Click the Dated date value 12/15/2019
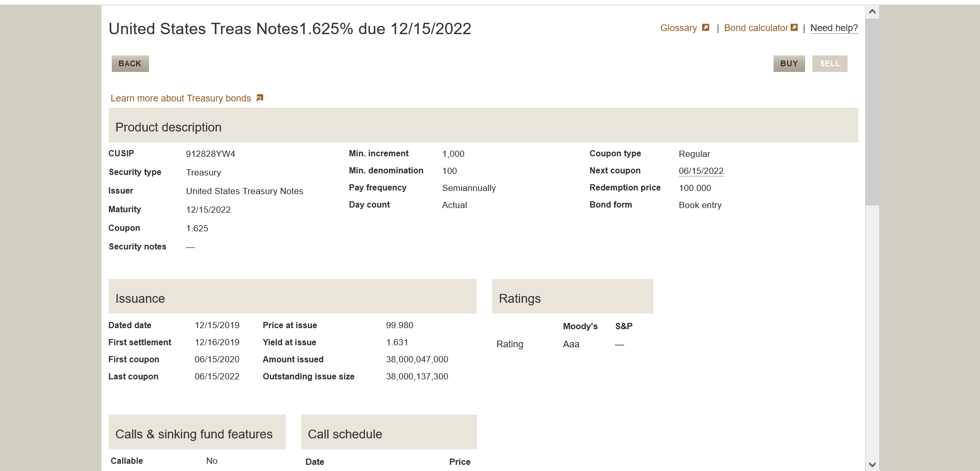The image size is (980, 471). [x=217, y=325]
